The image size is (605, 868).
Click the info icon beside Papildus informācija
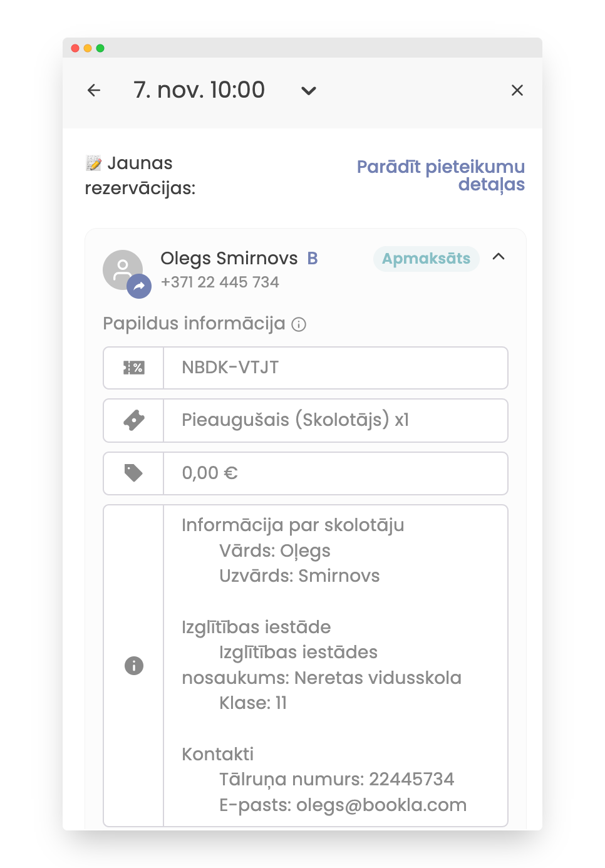(x=299, y=324)
